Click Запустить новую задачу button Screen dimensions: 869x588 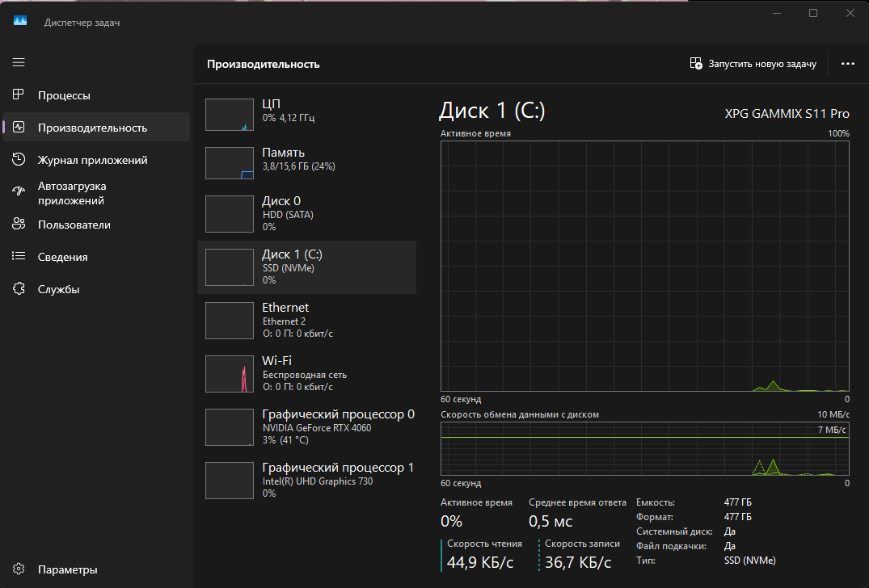pos(753,64)
